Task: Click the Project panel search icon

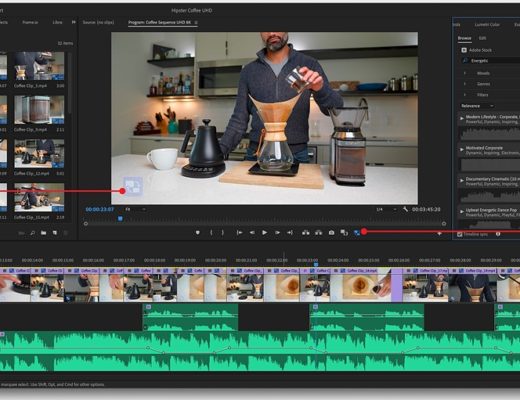Action: 32,233
